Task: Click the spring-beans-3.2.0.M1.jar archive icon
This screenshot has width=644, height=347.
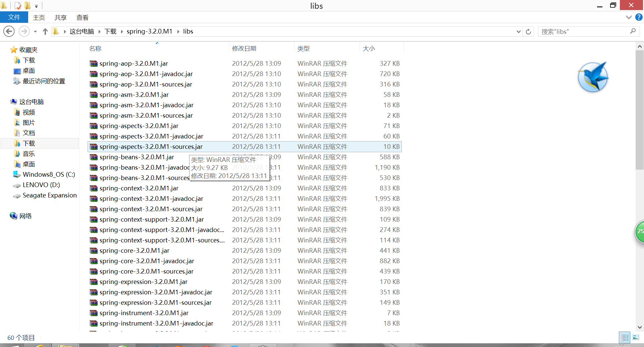Action: coord(94,157)
